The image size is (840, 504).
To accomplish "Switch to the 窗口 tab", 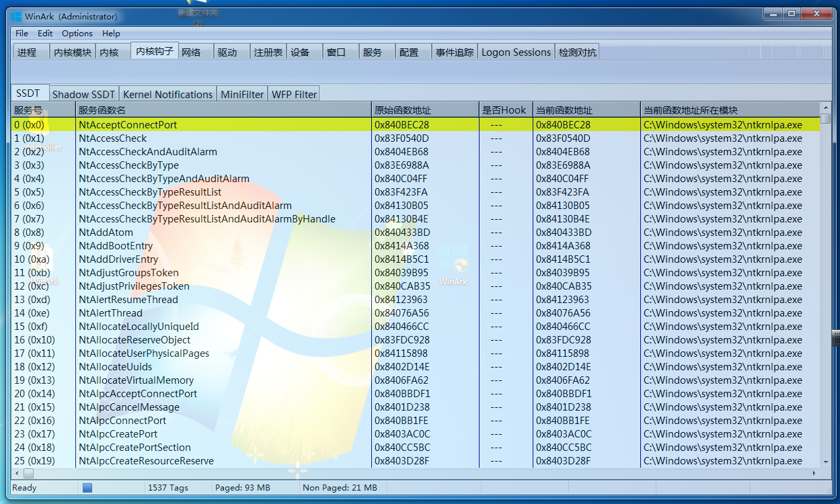I will [341, 52].
